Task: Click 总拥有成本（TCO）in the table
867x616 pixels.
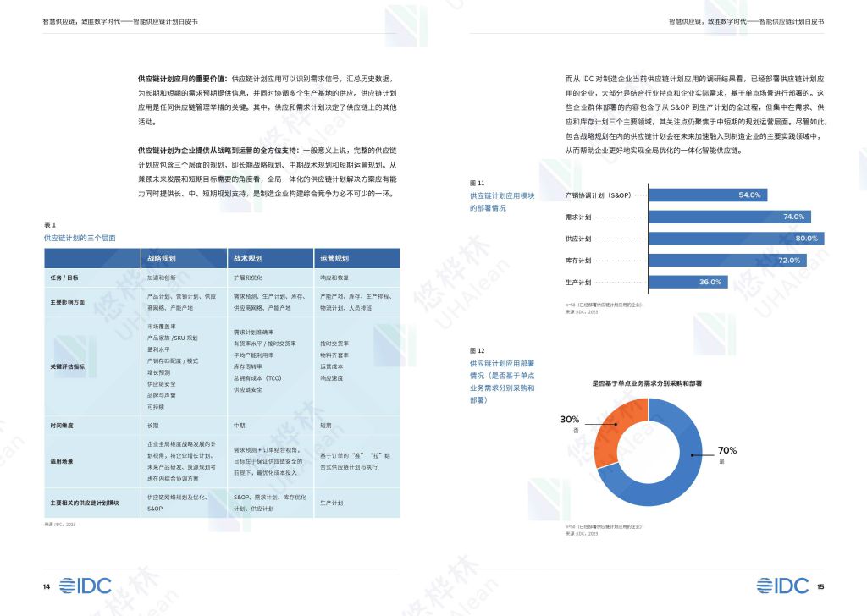Action: pyautogui.click(x=257, y=378)
